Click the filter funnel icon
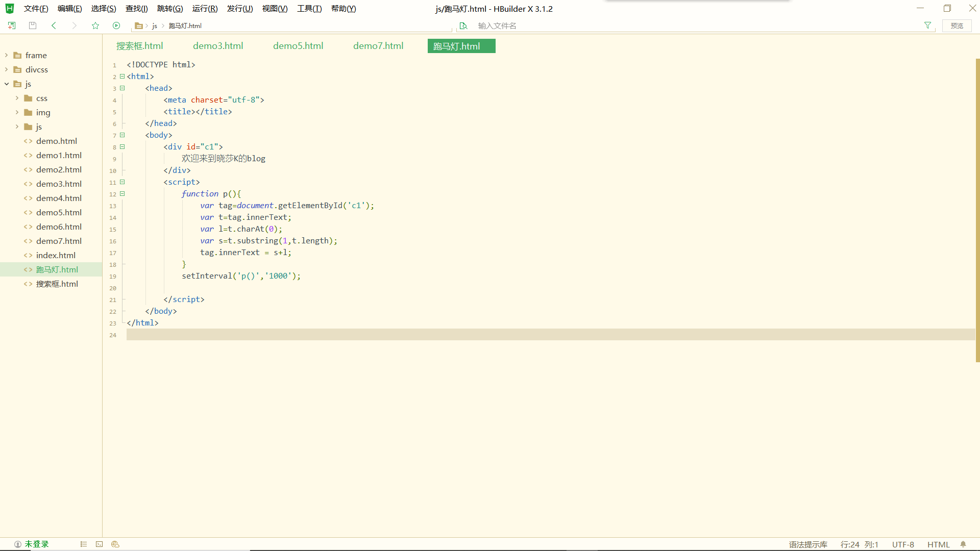 coord(928,26)
